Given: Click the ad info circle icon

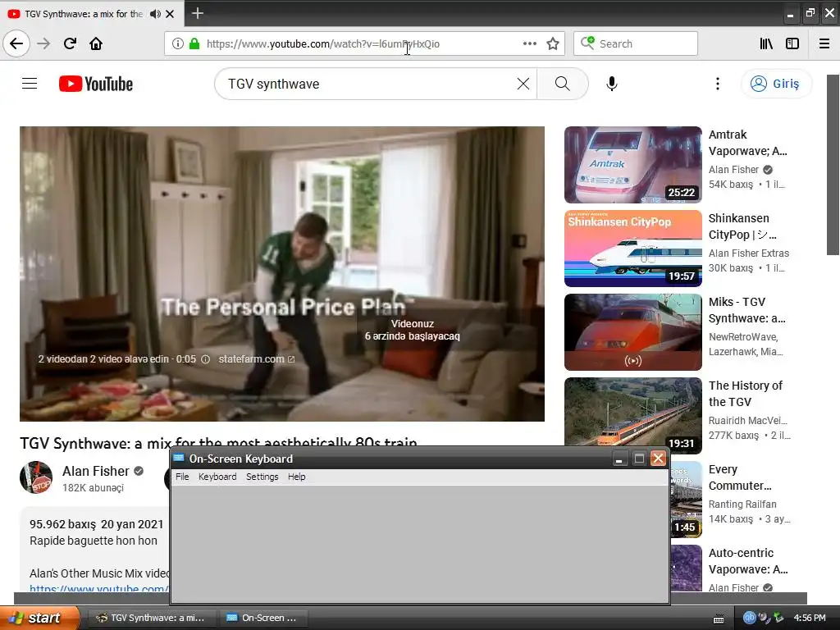Looking at the screenshot, I should point(205,359).
